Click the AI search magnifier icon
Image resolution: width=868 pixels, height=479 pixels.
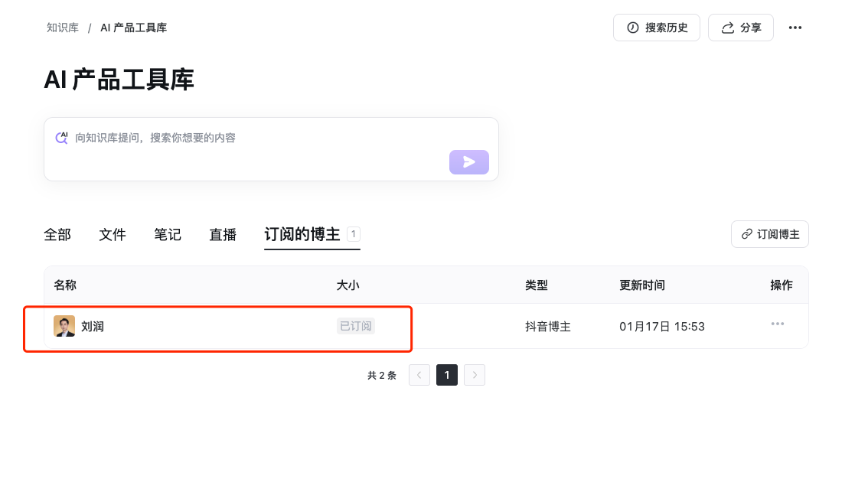point(61,138)
